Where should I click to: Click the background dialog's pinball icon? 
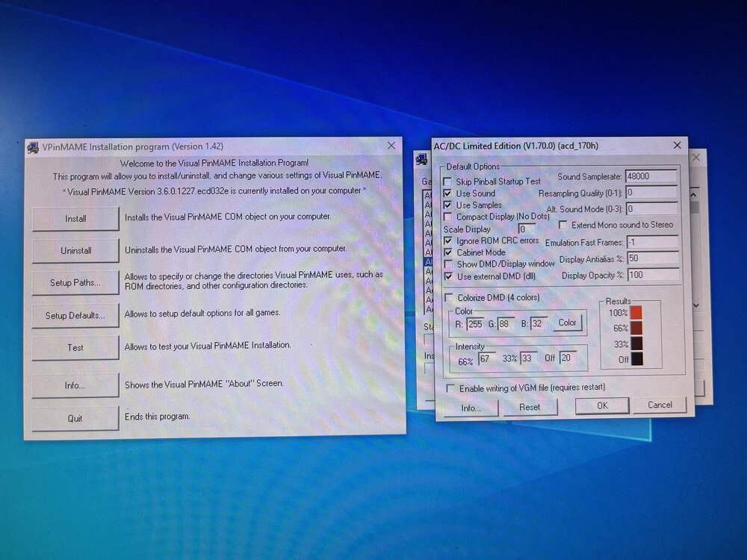point(421,160)
